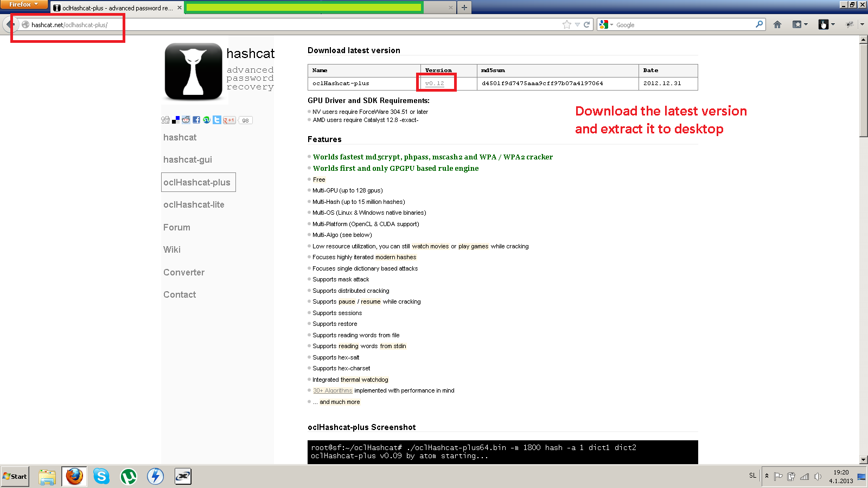This screenshot has height=488, width=868.
Task: Open a new tab with plus button
Action: pos(464,8)
